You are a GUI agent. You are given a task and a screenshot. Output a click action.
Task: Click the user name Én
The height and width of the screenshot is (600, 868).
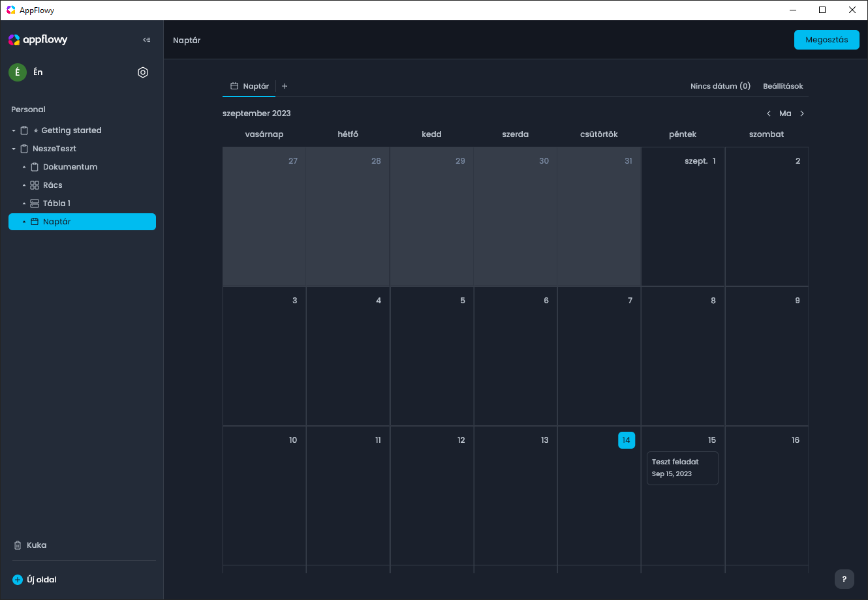[x=38, y=72]
